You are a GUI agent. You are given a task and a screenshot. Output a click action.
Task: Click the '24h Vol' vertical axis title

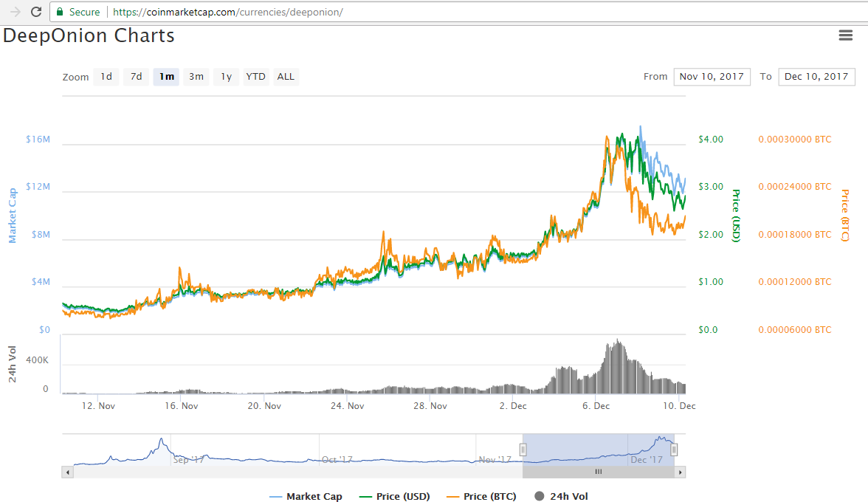pos(12,364)
